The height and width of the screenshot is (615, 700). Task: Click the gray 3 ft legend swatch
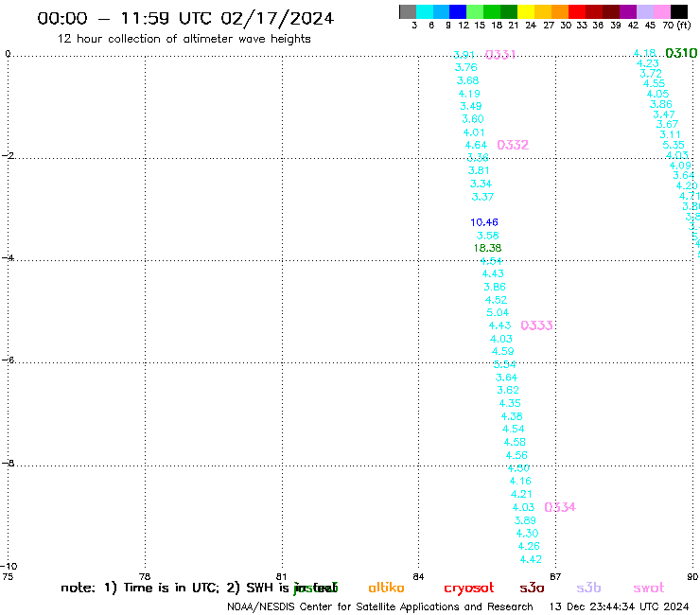pyautogui.click(x=408, y=11)
